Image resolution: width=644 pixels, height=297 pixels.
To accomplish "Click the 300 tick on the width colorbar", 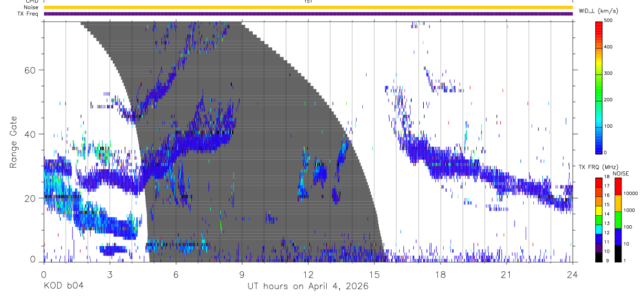I will click(x=609, y=73).
